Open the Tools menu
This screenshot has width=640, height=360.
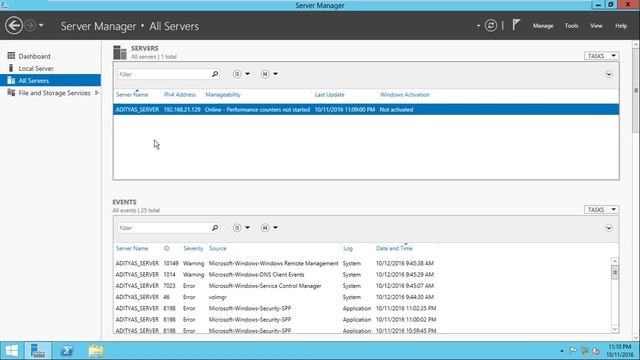pyautogui.click(x=571, y=26)
